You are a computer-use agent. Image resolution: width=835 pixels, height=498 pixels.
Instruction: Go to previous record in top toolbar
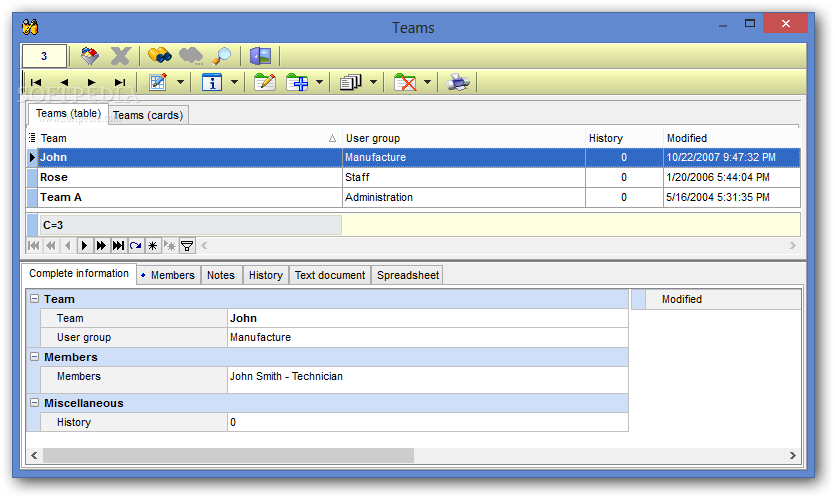(64, 83)
